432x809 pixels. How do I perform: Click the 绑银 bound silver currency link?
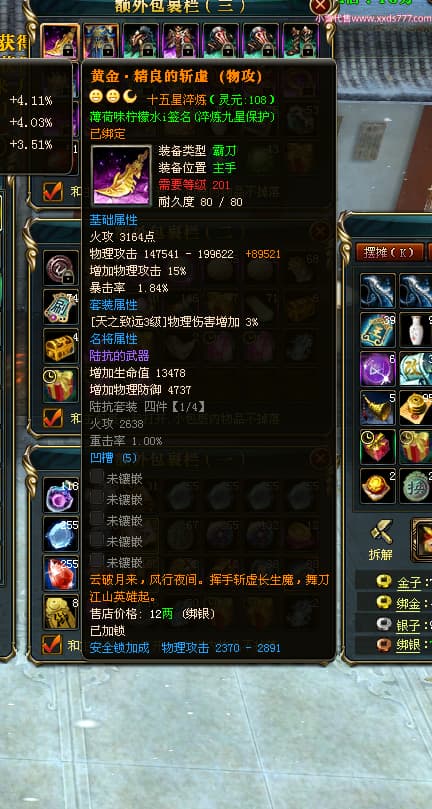409,645
